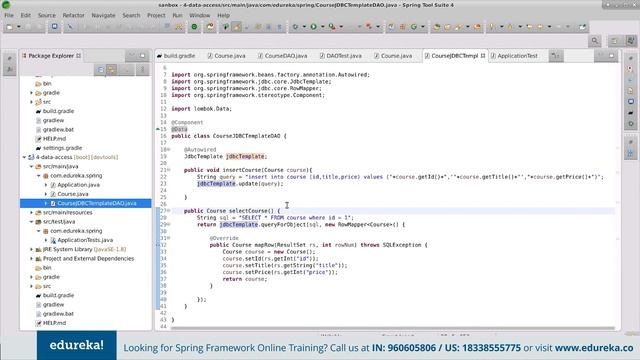This screenshot has height=360, width=640.
Task: Open the Window menu
Action: point(200,15)
